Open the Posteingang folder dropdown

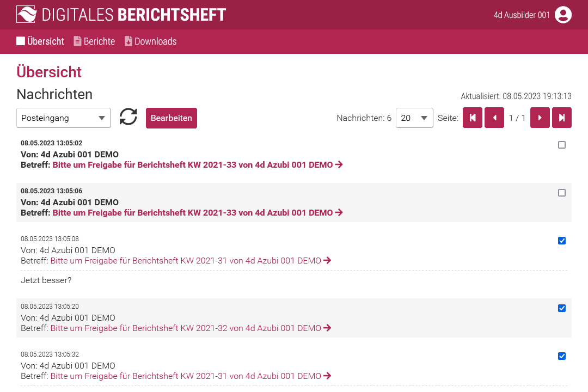pos(64,118)
